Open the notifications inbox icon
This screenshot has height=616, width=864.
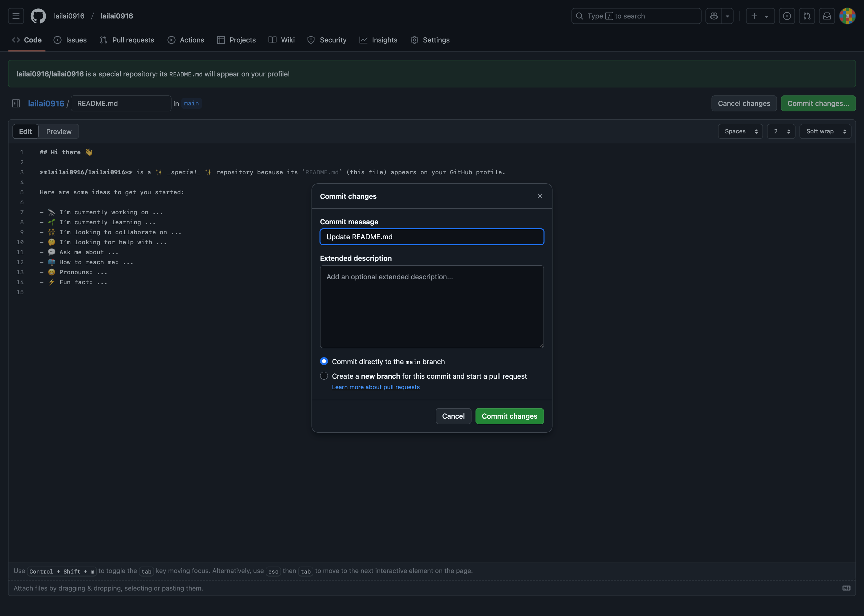point(827,16)
